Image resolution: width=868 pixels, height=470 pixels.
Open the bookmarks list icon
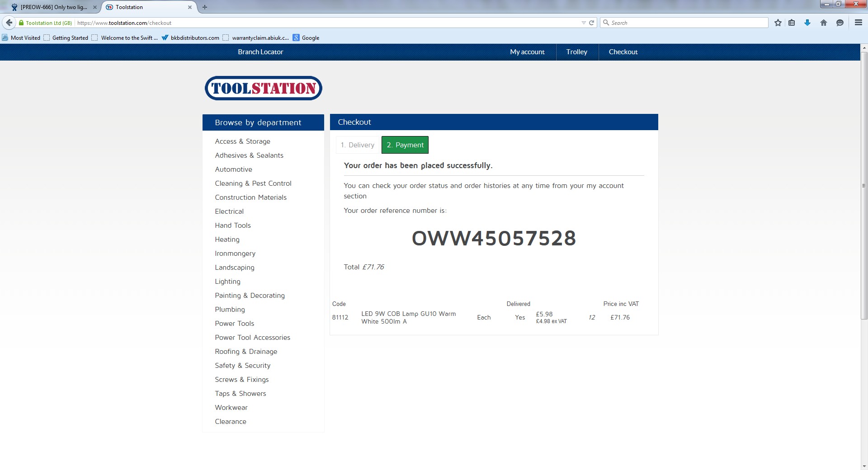[792, 23]
